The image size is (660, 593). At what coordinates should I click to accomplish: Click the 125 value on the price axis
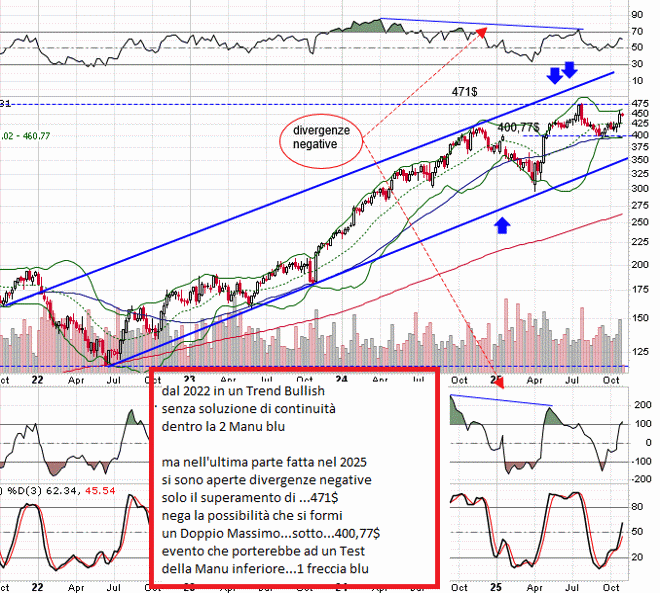point(638,351)
